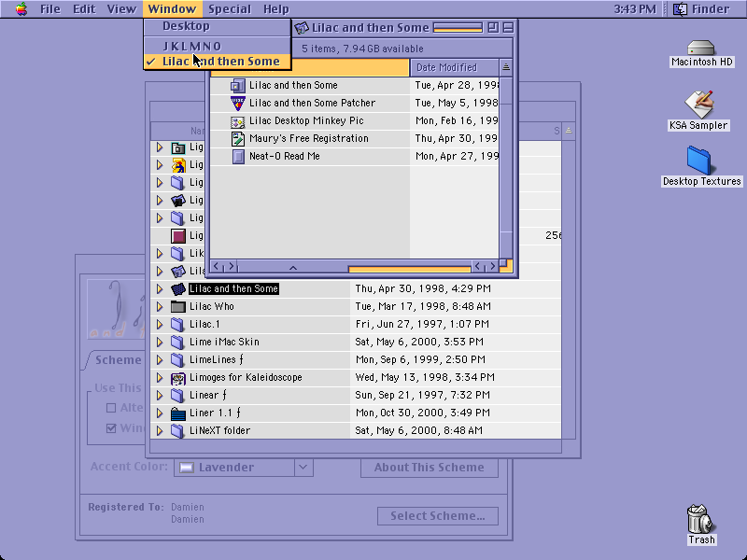Viewport: 747px width, 560px height.
Task: Open the Help menu
Action: coord(276,9)
